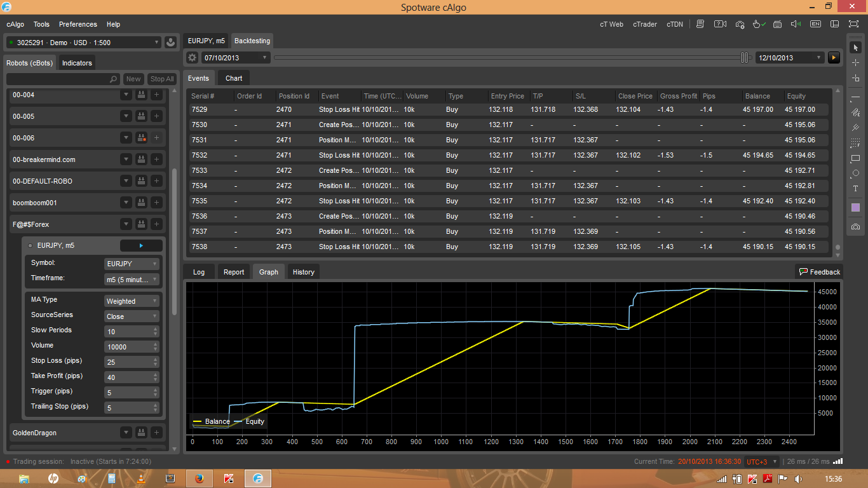Switch to the Chart tab
Image resolution: width=868 pixels, height=488 pixels.
point(234,78)
